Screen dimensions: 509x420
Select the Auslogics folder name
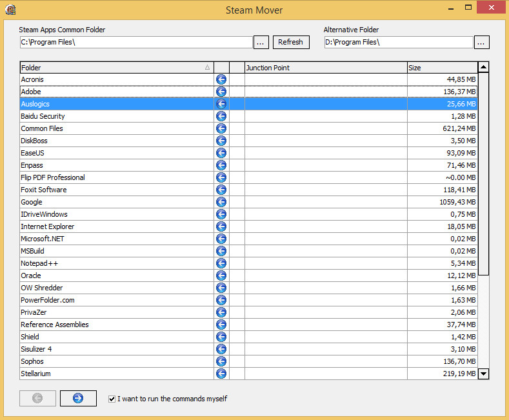point(35,104)
